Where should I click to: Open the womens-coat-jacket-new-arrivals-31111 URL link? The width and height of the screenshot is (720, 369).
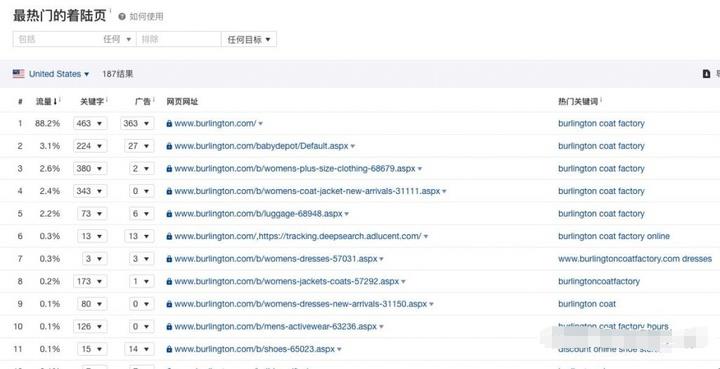coord(307,191)
